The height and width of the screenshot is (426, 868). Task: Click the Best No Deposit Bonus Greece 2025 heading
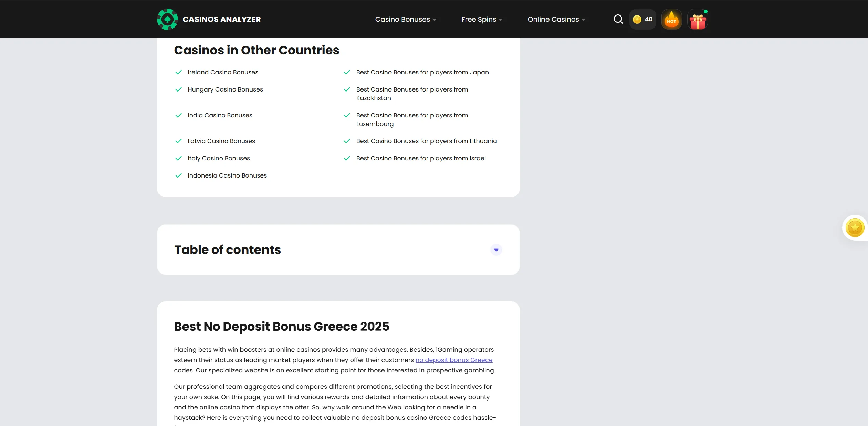point(282,327)
